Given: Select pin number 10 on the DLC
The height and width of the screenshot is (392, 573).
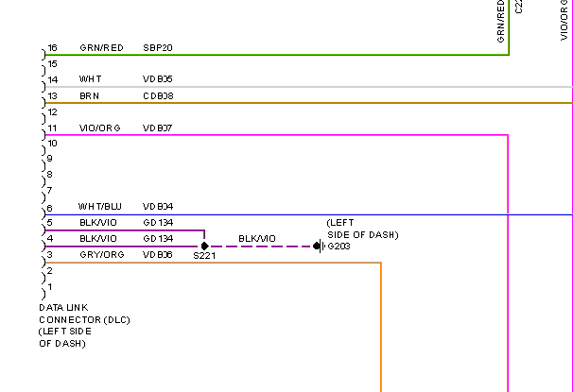Looking at the screenshot, I should tap(53, 144).
